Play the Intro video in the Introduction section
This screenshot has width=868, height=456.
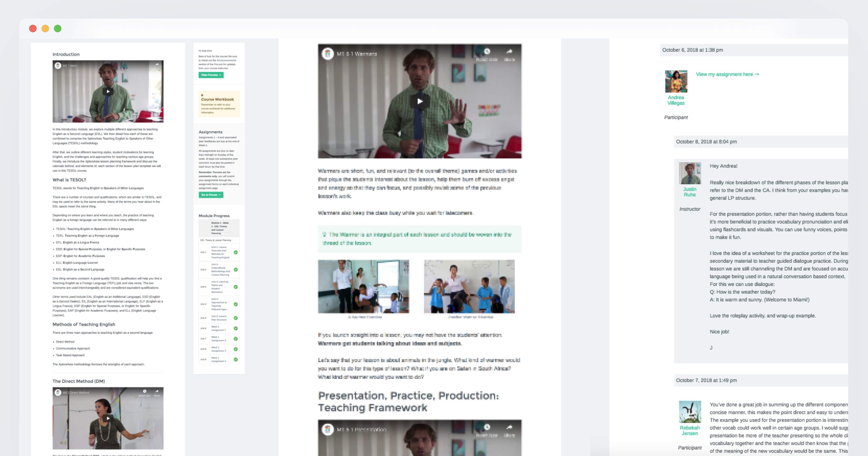click(x=108, y=91)
